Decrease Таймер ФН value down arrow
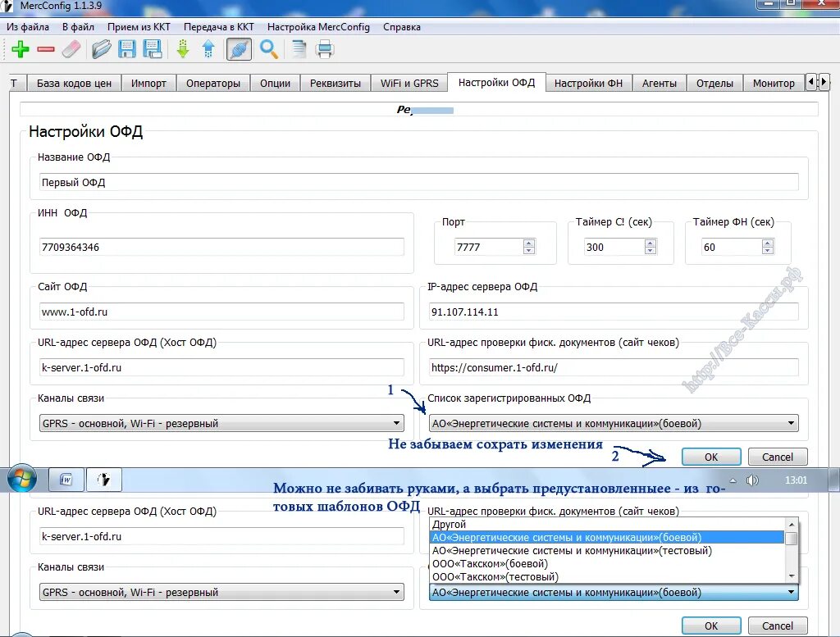The image size is (840, 637). [768, 251]
